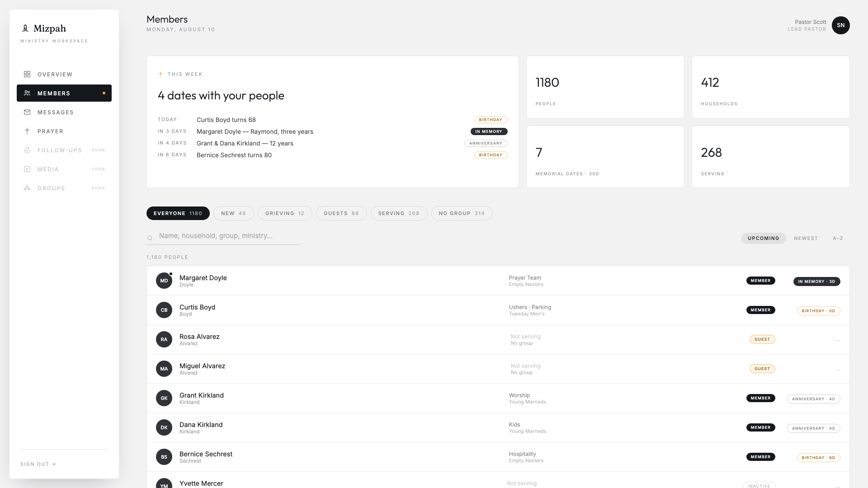The image size is (868, 488).
Task: Open Curtis Boyd's Birthday 0D badge
Action: tap(818, 311)
